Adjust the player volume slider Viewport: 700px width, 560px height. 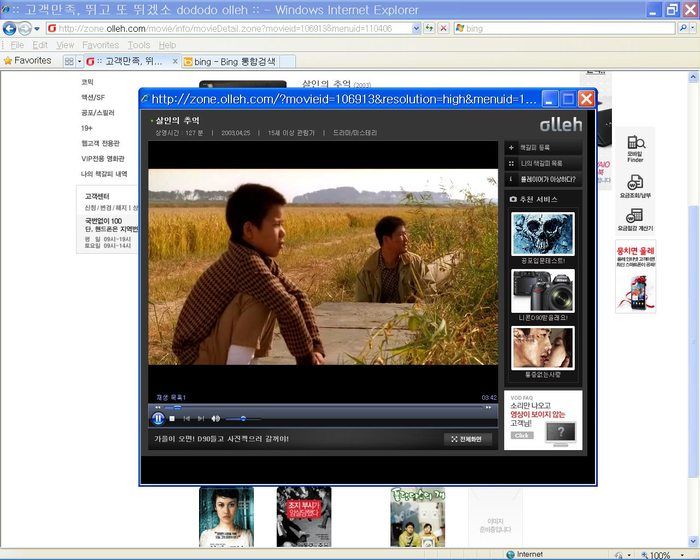coord(243,418)
